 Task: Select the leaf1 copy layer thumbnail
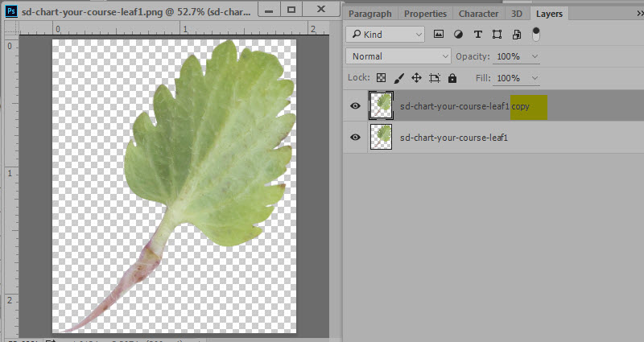[x=381, y=105]
